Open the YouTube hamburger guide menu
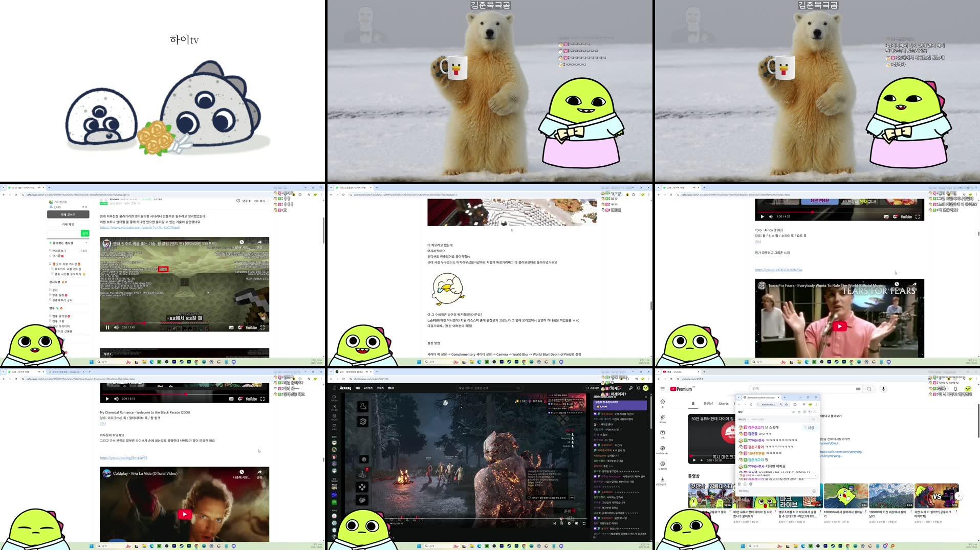 click(x=662, y=389)
